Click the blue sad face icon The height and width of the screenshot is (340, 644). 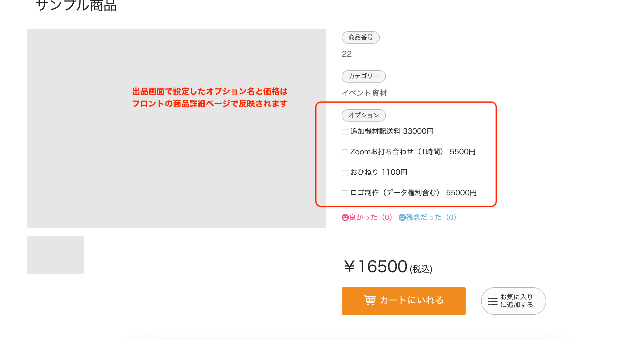(x=402, y=218)
